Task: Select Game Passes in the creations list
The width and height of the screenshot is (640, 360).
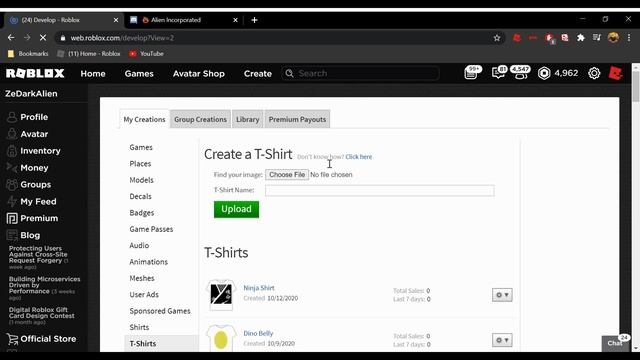Action: click(x=151, y=229)
